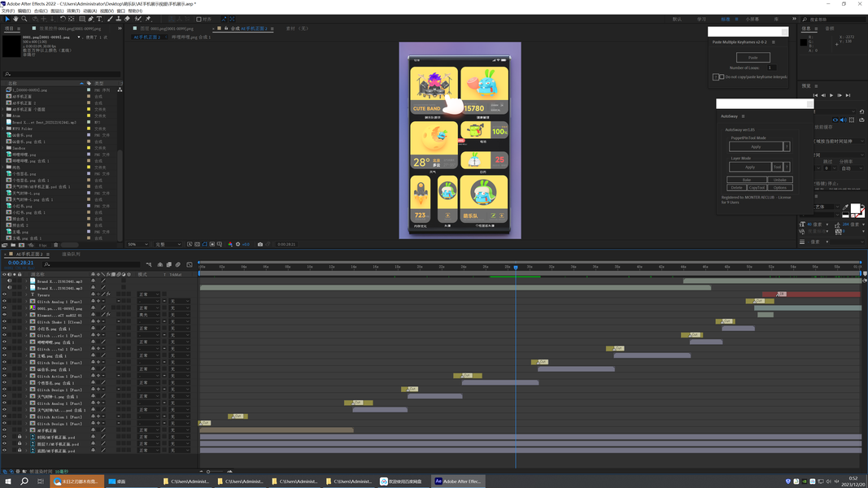The height and width of the screenshot is (488, 868).
Task: Toggle visibility of AE手机正面 layer in timeline
Action: click(4, 430)
